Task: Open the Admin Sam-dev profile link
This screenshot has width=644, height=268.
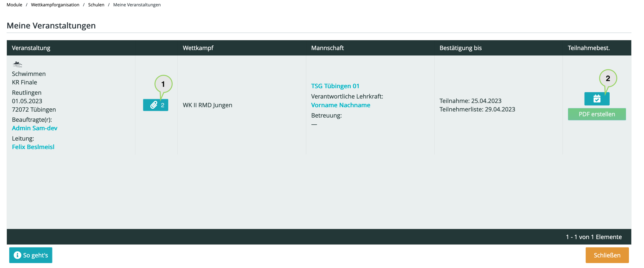Action: pyautogui.click(x=35, y=128)
